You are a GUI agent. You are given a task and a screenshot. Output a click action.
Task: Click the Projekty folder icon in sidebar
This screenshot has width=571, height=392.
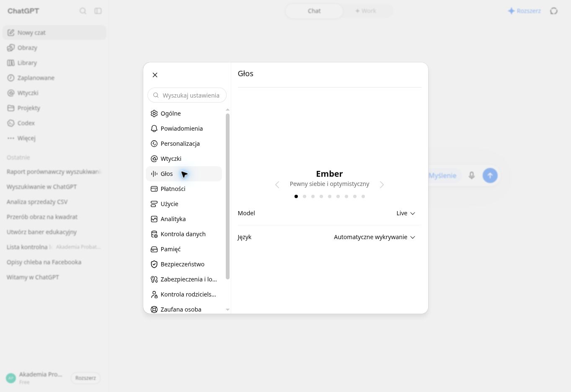point(11,108)
